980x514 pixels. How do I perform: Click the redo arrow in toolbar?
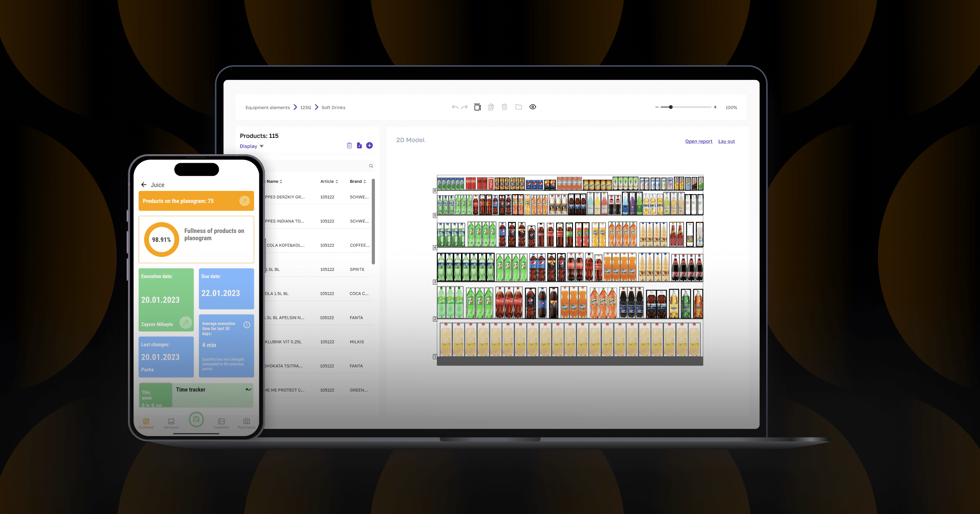click(464, 107)
